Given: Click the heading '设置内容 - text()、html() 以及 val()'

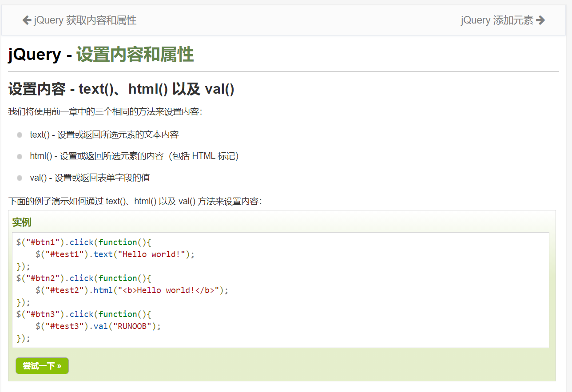Looking at the screenshot, I should (x=121, y=89).
